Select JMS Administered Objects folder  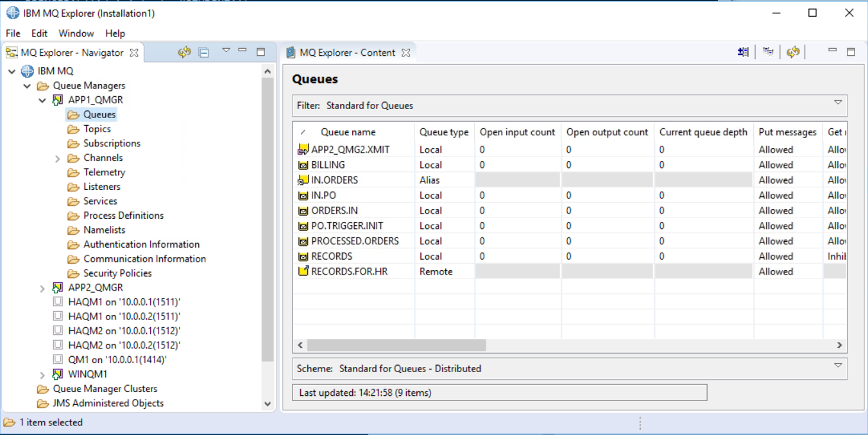click(x=100, y=404)
